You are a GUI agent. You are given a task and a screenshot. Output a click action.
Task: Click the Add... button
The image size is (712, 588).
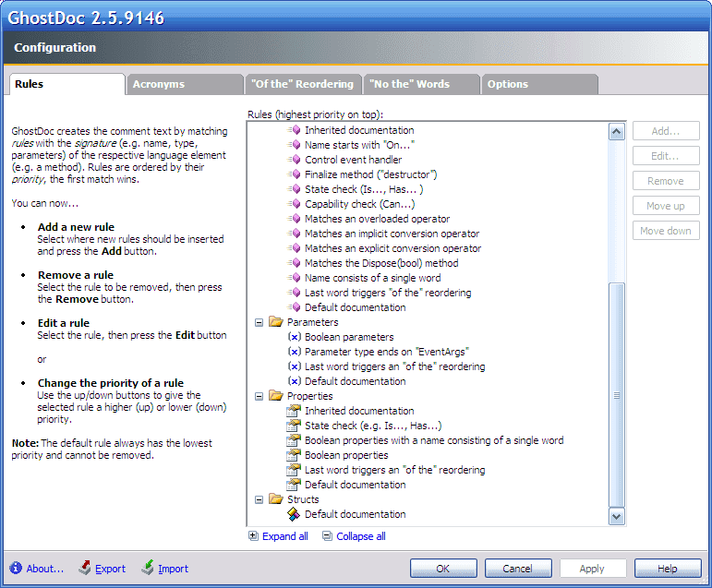(x=666, y=131)
